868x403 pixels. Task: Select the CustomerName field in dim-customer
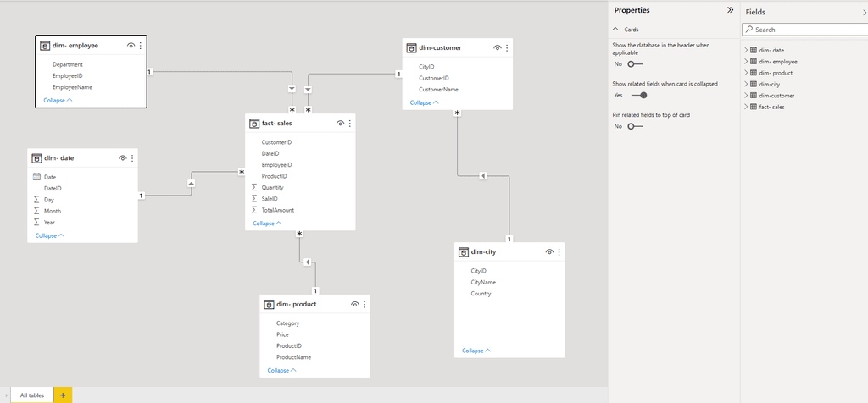coord(439,90)
